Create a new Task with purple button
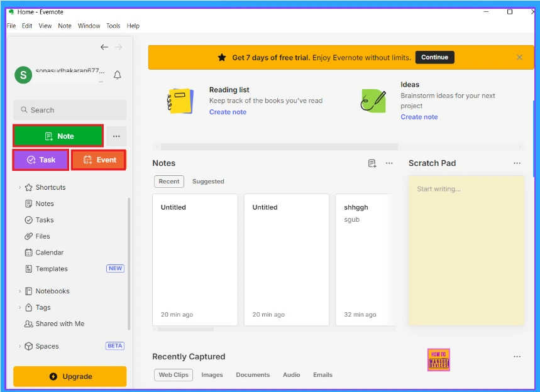This screenshot has height=392, width=540. point(41,160)
